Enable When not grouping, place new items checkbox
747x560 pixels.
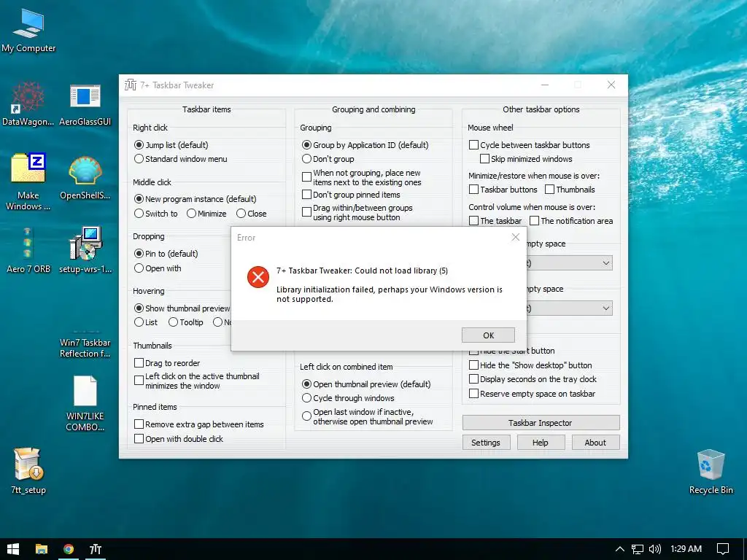[362, 177]
